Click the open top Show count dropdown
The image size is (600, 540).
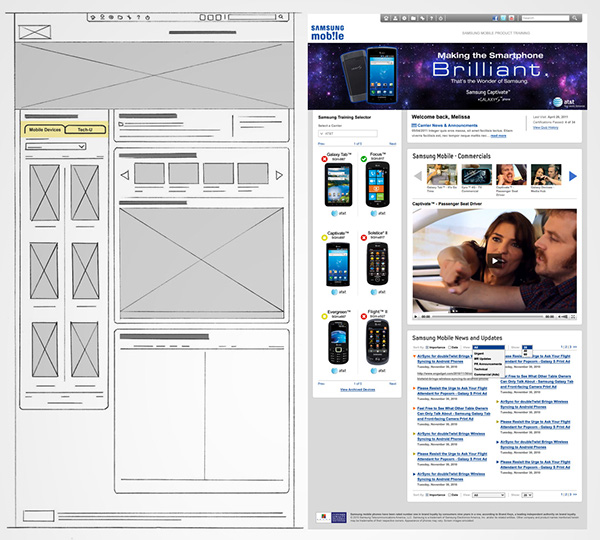tap(527, 347)
